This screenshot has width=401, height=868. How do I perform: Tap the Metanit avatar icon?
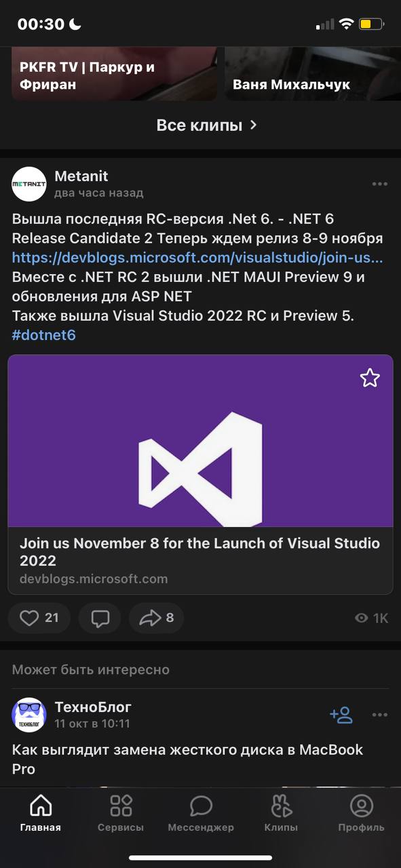29,184
